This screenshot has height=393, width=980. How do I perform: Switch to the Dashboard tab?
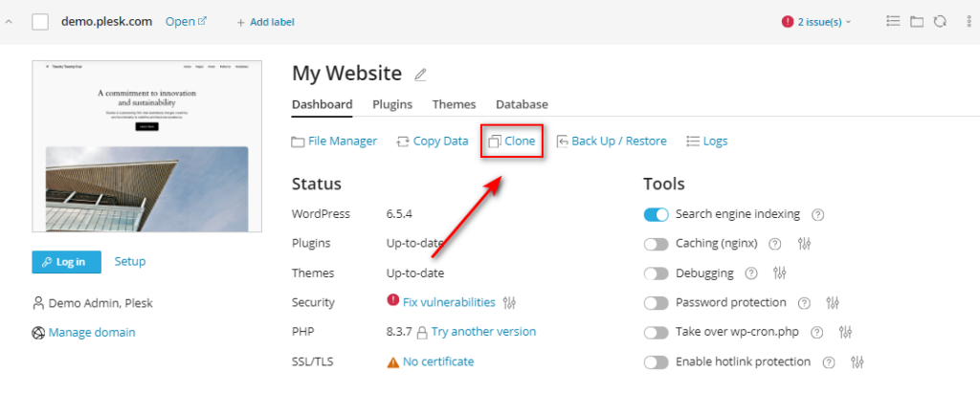(x=322, y=104)
